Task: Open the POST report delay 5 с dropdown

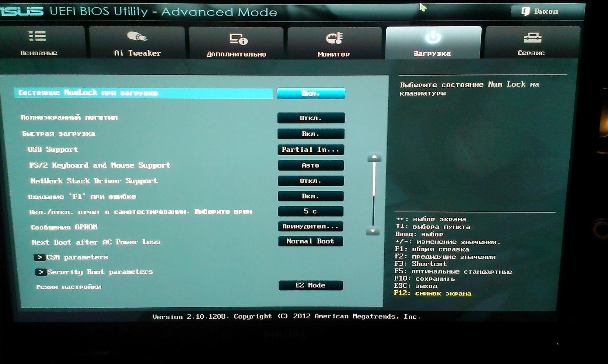Action: tap(311, 211)
